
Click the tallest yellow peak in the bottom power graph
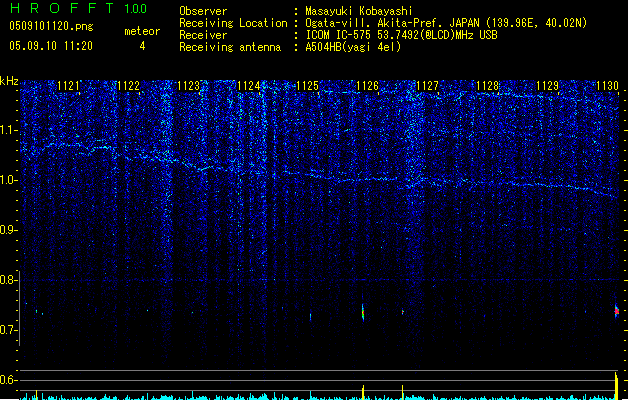pos(616,386)
